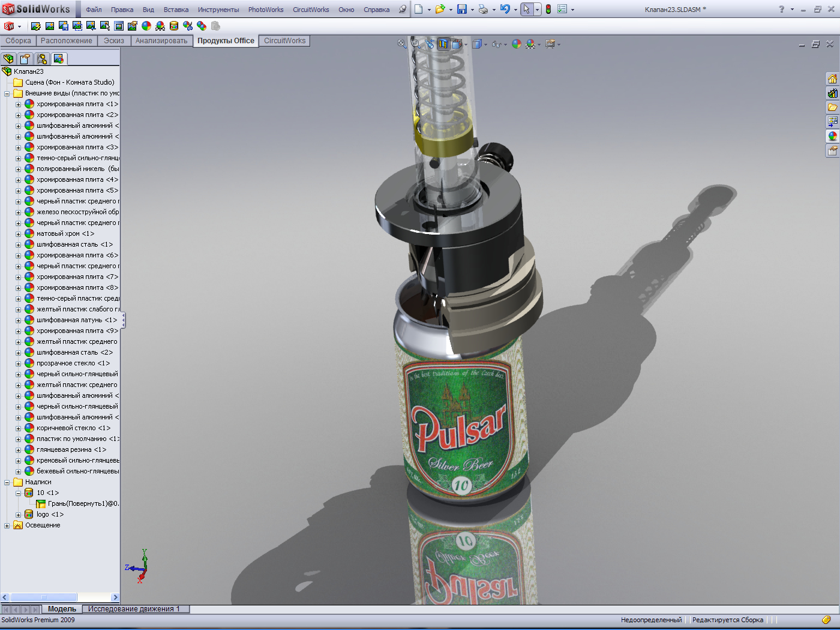Toggle the menu bar pin
The image size is (840, 630).
click(403, 9)
